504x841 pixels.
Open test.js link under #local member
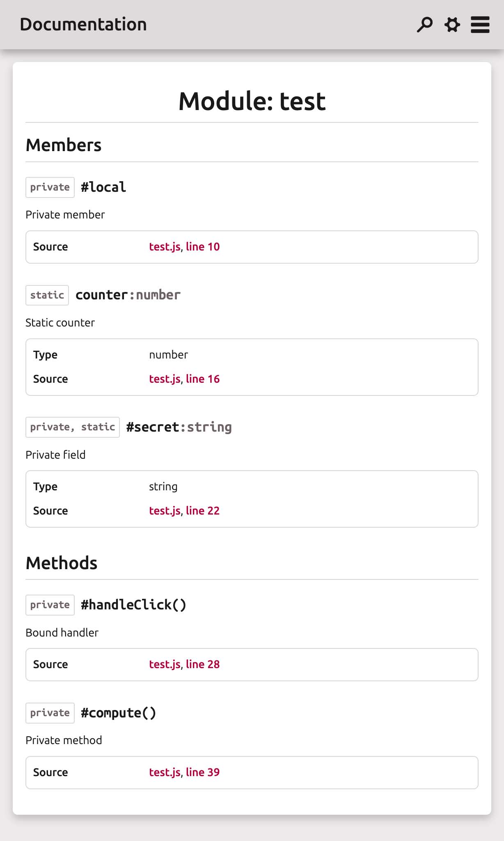click(165, 247)
